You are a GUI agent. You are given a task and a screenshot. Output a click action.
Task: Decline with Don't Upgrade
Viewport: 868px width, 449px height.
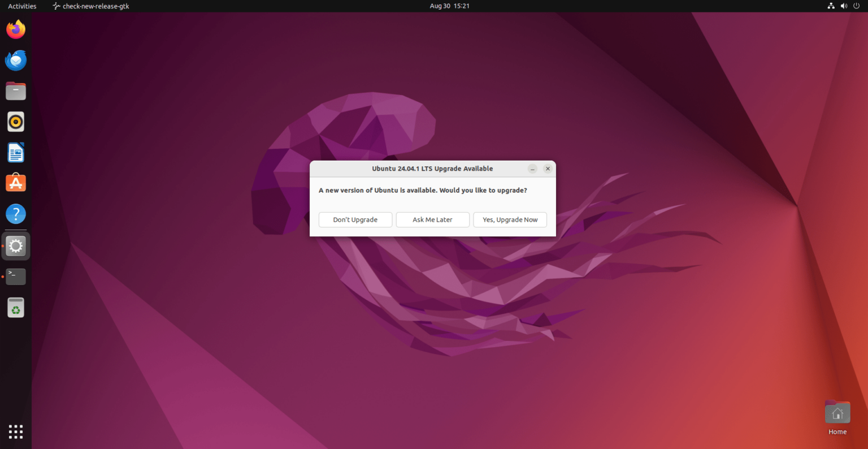tap(355, 219)
